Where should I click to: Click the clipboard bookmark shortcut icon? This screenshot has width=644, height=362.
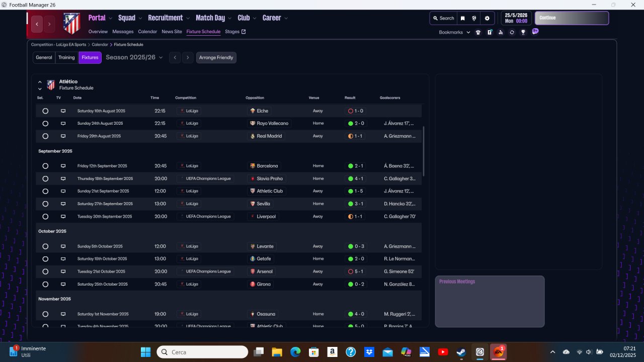[490, 32]
